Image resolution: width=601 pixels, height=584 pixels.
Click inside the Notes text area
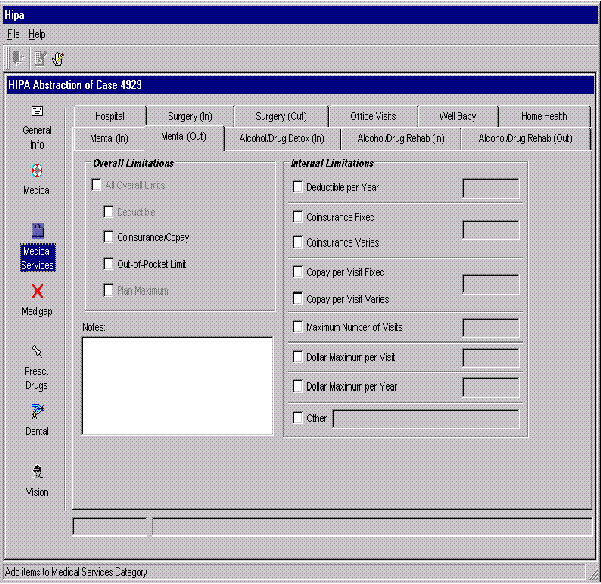click(x=177, y=385)
